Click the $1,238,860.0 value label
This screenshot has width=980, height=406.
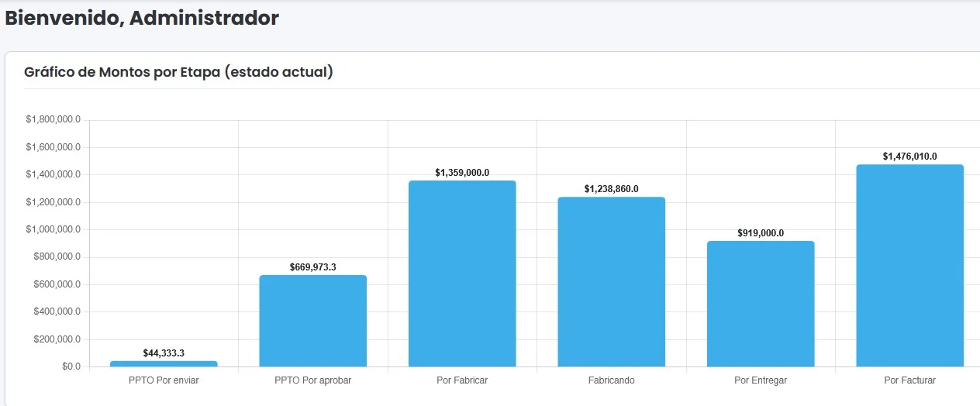[x=612, y=189]
